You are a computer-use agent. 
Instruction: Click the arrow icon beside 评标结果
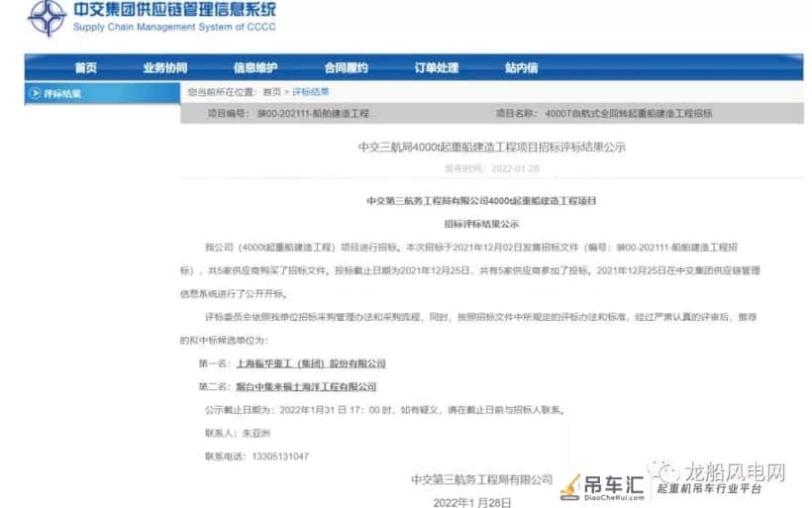pyautogui.click(x=36, y=93)
